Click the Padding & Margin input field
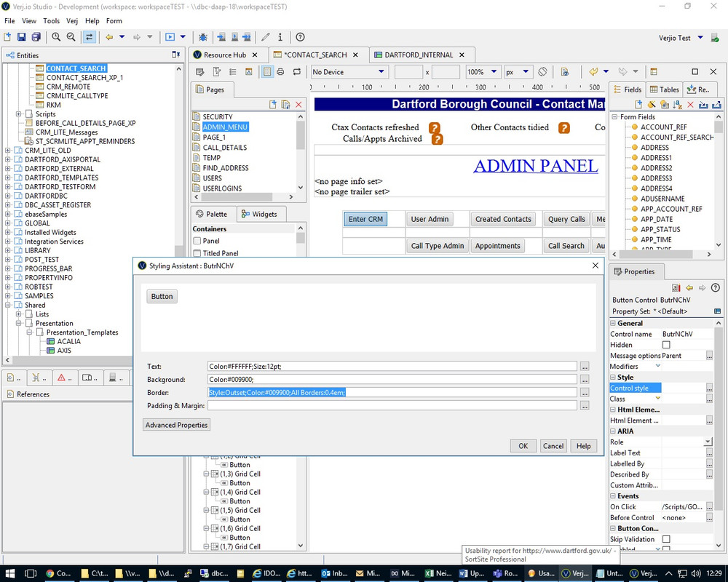 point(392,406)
